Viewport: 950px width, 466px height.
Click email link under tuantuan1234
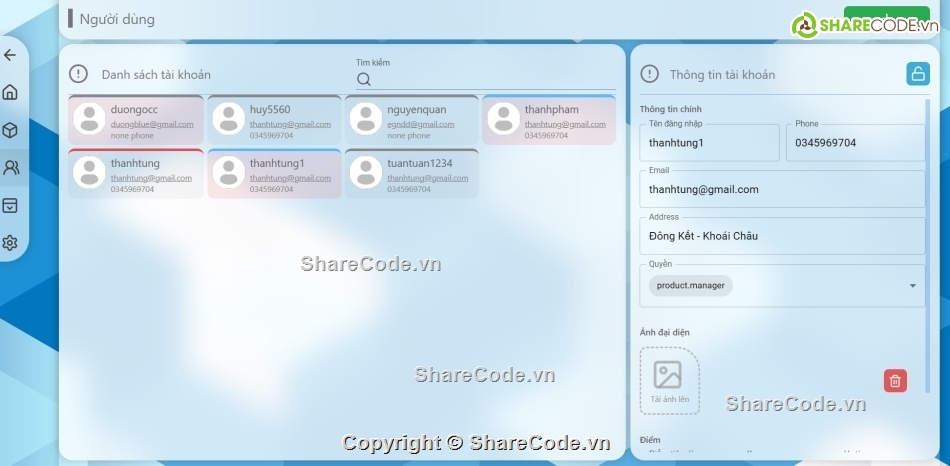click(428, 178)
